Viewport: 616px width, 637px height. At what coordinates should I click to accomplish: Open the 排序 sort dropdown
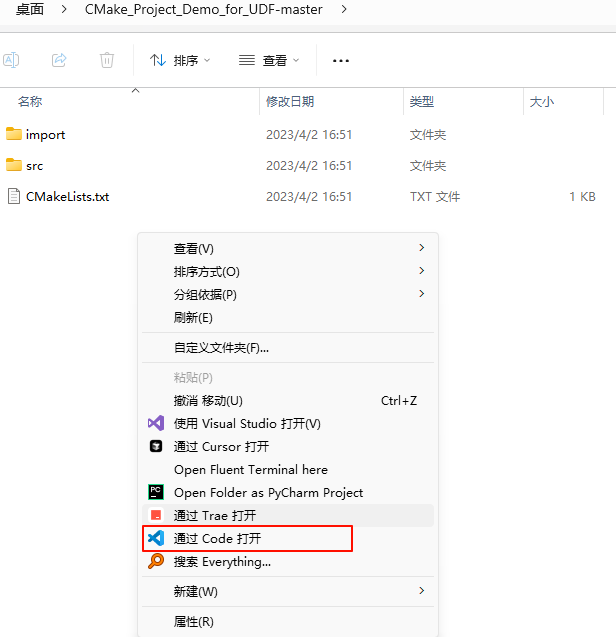[180, 61]
